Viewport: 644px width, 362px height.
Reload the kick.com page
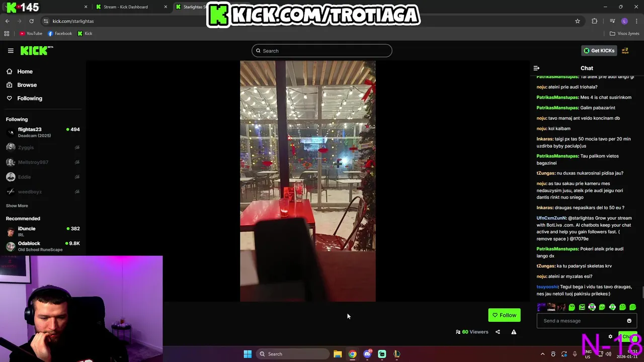pos(31,21)
